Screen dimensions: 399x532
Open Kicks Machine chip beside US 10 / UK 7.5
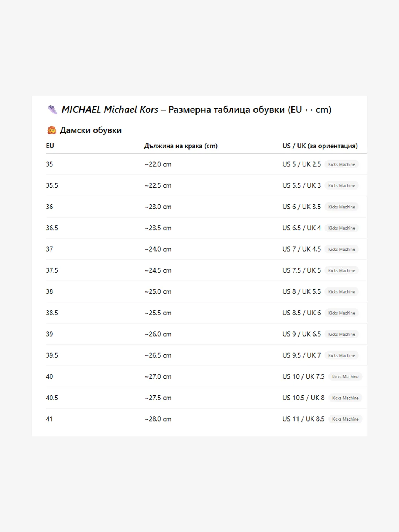click(x=345, y=377)
